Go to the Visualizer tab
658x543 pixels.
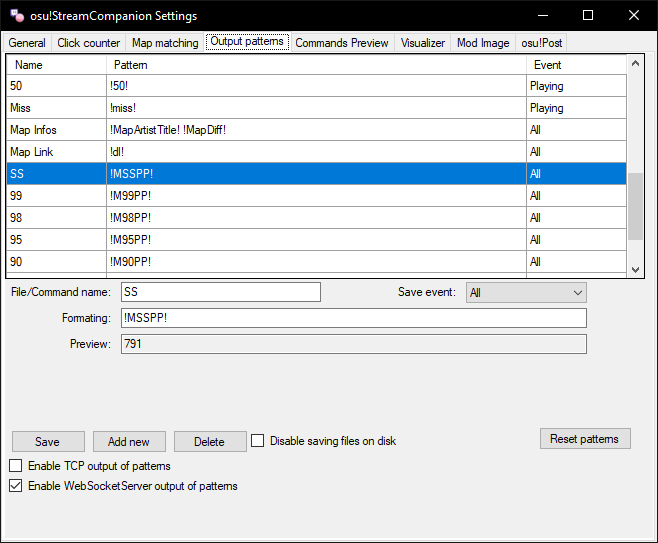tap(423, 43)
